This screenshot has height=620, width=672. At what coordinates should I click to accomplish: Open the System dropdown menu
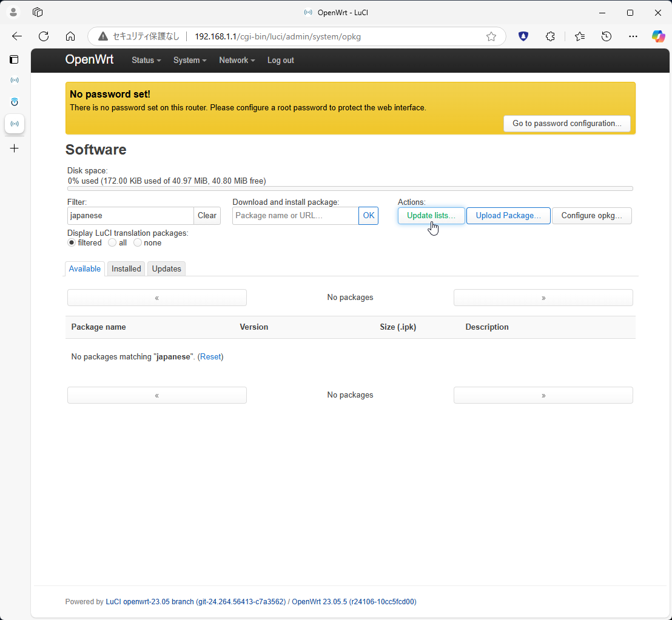coord(189,60)
